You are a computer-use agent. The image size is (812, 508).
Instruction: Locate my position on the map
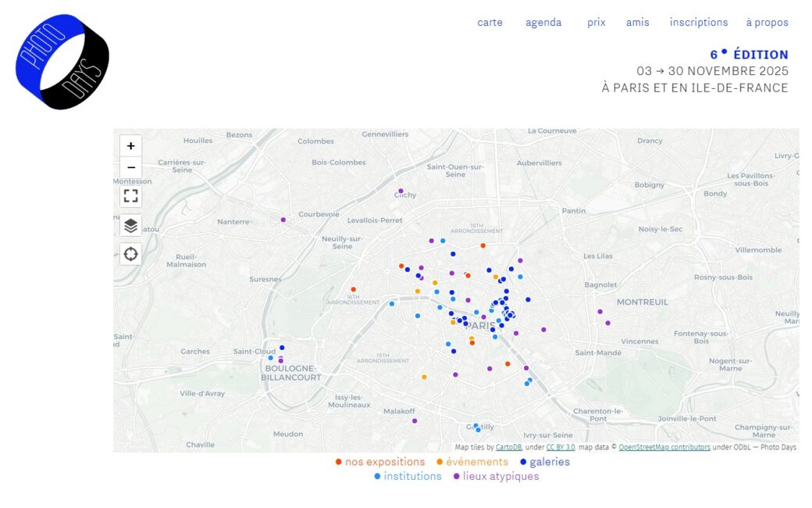click(130, 254)
